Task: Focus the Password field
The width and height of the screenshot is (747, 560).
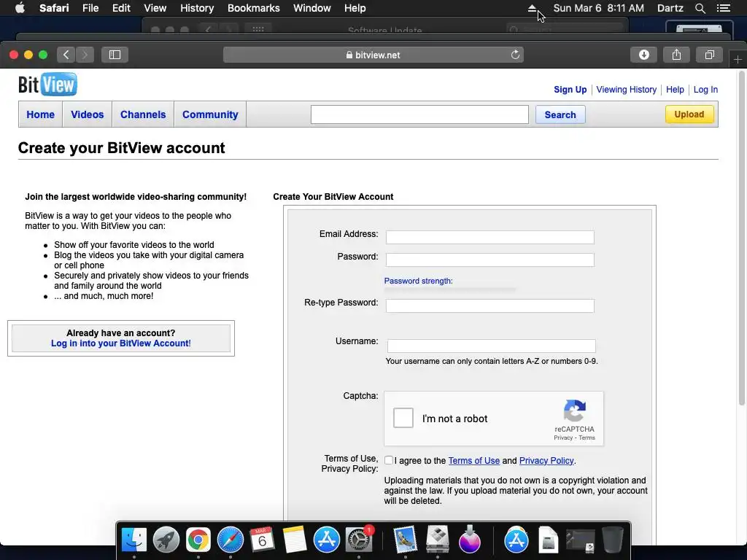Action: click(489, 260)
